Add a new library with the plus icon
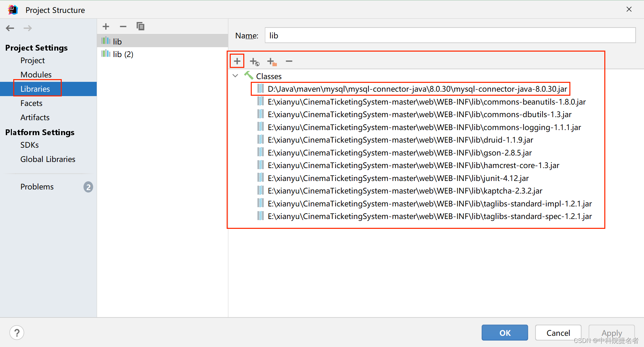Image resolution: width=644 pixels, height=347 pixels. pyautogui.click(x=106, y=26)
